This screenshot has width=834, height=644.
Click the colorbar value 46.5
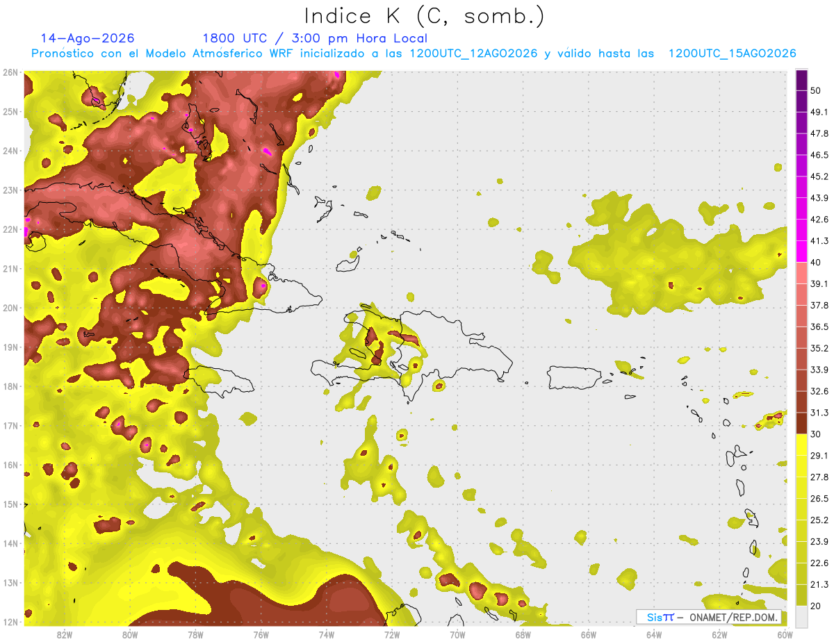(x=819, y=155)
